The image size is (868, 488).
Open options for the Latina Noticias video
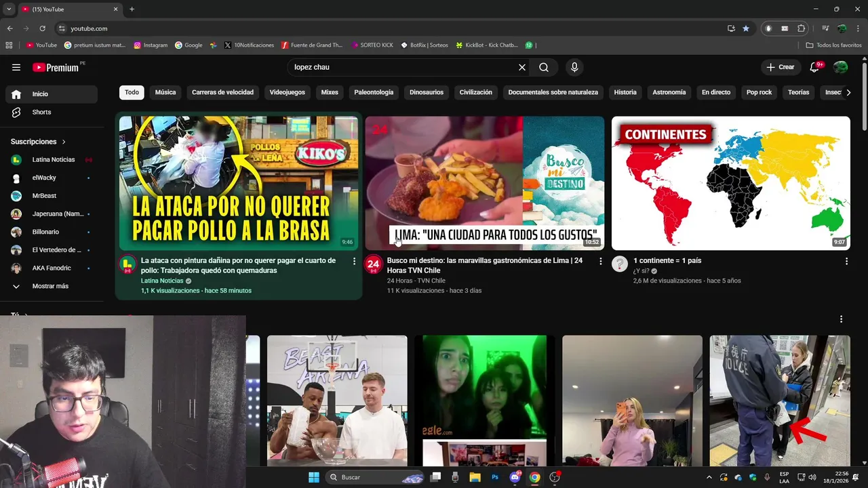354,261
